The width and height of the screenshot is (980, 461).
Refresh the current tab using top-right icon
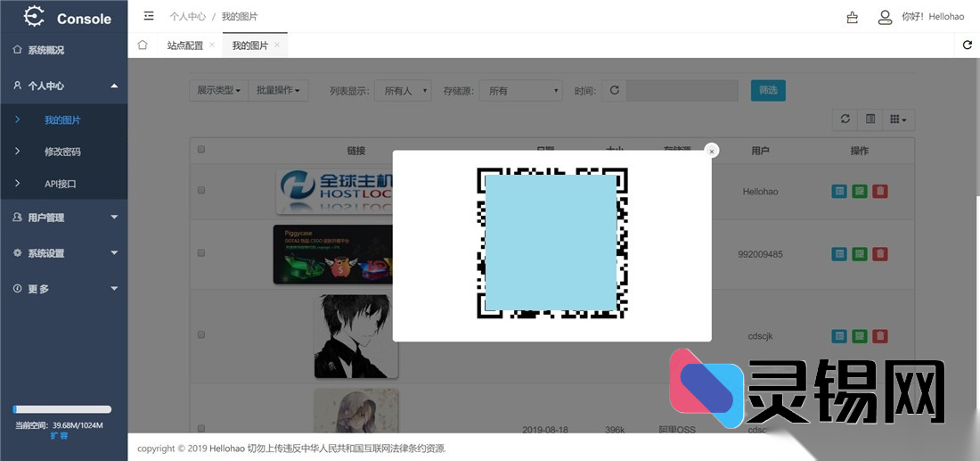click(x=968, y=45)
